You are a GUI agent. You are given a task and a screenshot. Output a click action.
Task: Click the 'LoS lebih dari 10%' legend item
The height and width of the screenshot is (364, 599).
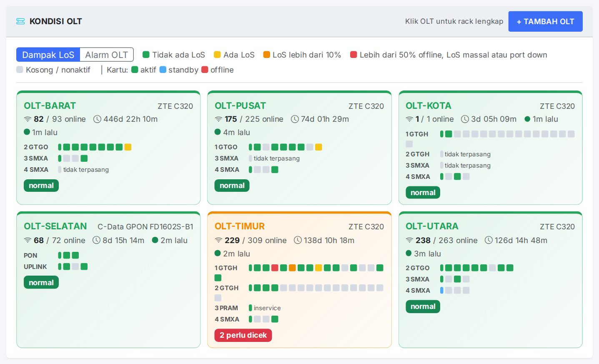click(302, 55)
